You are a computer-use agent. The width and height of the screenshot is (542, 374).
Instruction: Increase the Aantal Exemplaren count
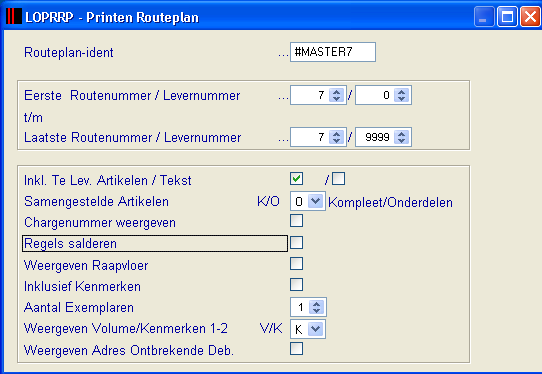click(x=317, y=304)
